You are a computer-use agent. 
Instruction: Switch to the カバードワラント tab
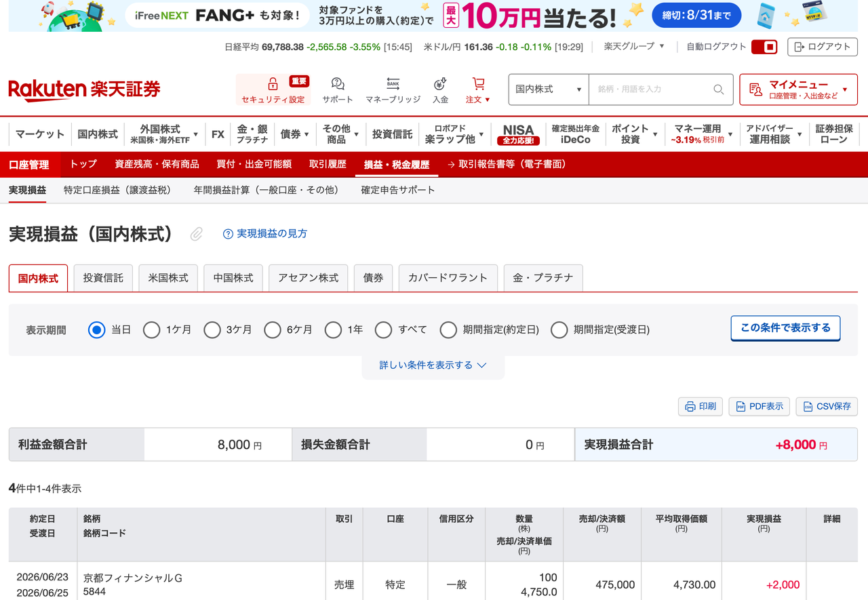[x=448, y=278]
